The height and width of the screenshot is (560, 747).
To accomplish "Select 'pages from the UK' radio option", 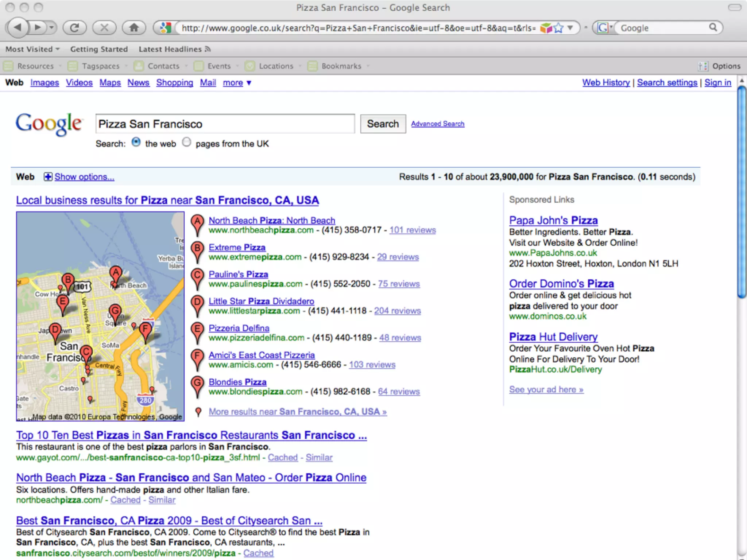I will point(186,142).
